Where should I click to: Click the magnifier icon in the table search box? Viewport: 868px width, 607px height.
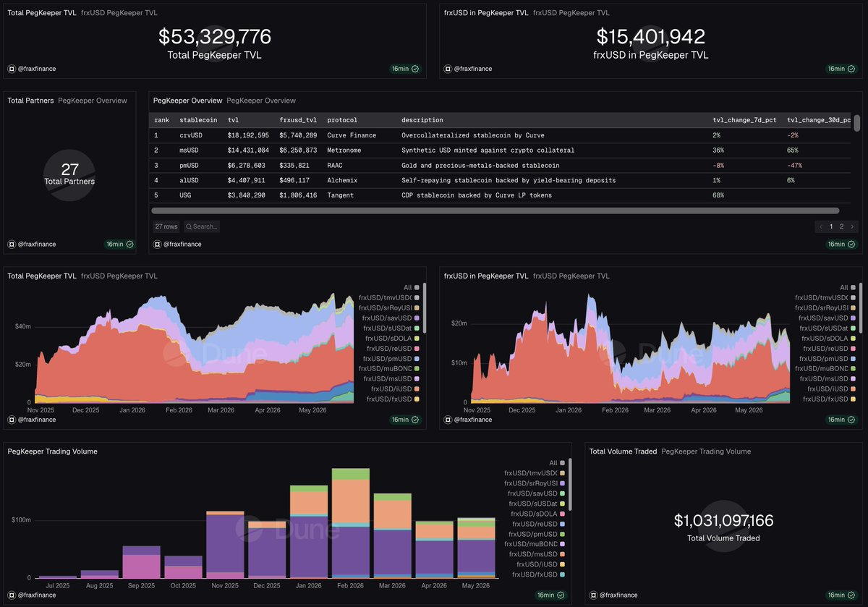[189, 226]
